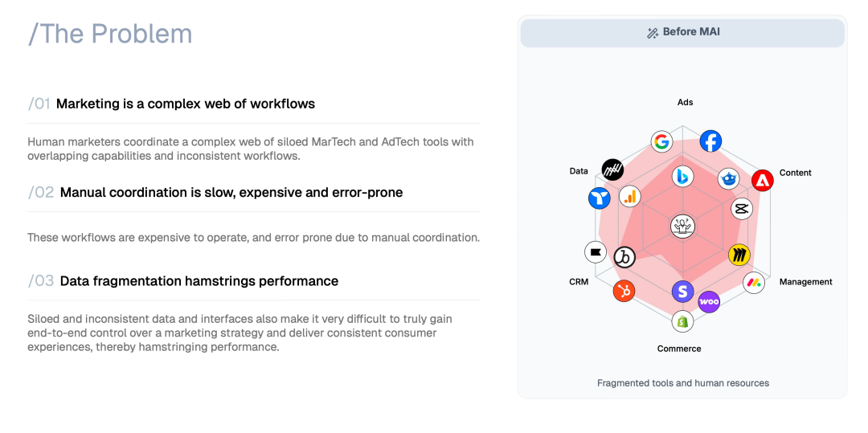Click the red Adobe icon
Screen dimensions: 868x433
click(763, 181)
